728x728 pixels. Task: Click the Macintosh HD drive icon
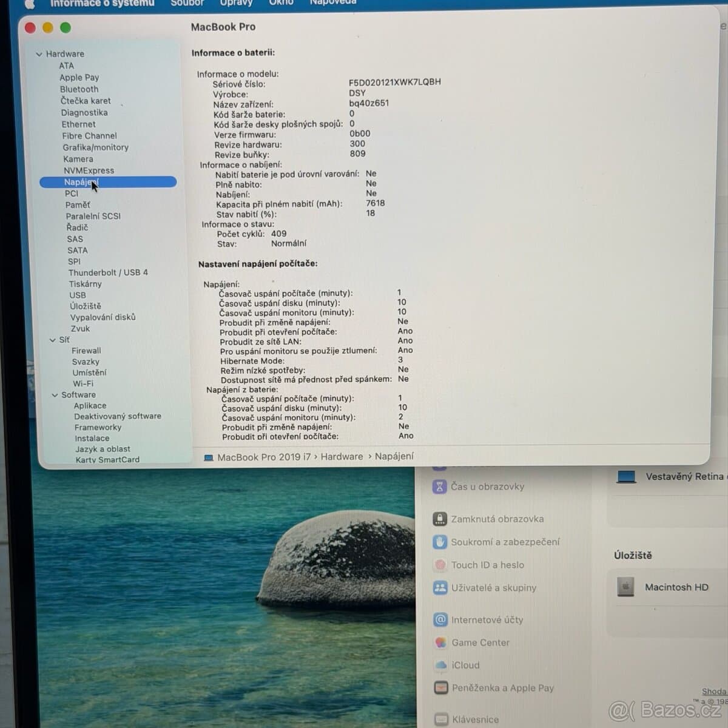click(x=625, y=587)
